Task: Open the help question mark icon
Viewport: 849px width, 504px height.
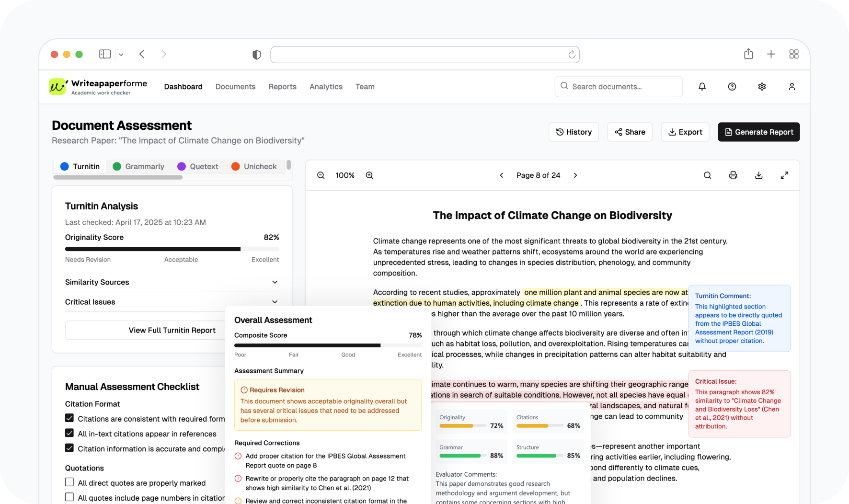Action: pyautogui.click(x=732, y=86)
